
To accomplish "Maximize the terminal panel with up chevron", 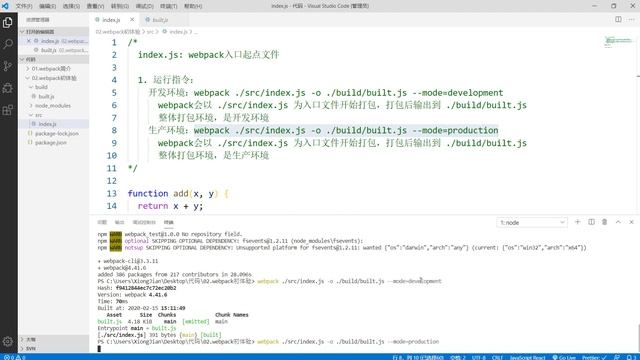I will tap(618, 222).
